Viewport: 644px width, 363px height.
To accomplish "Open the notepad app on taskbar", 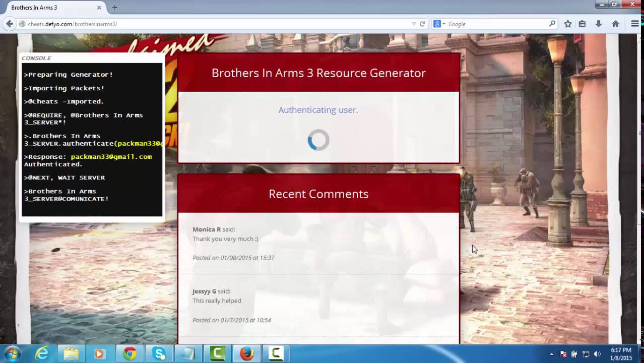I will tap(188, 353).
